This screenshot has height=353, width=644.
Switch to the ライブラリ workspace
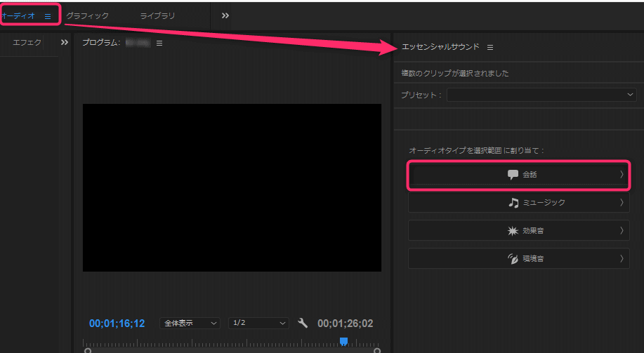tap(157, 16)
